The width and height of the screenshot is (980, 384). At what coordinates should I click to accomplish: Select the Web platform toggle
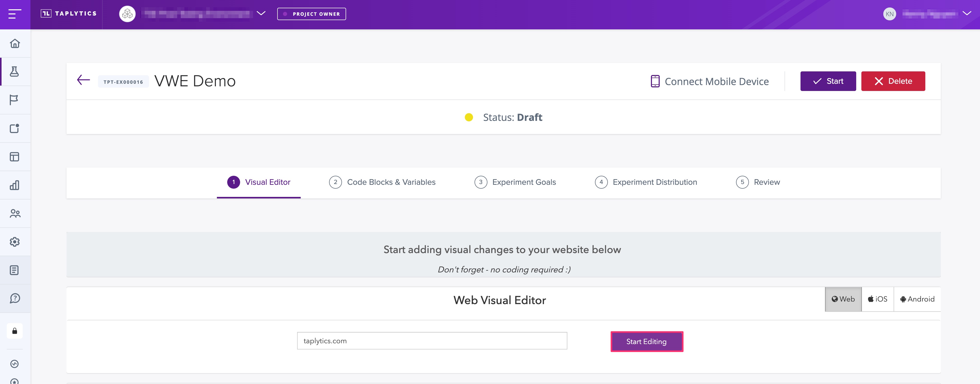pyautogui.click(x=843, y=299)
